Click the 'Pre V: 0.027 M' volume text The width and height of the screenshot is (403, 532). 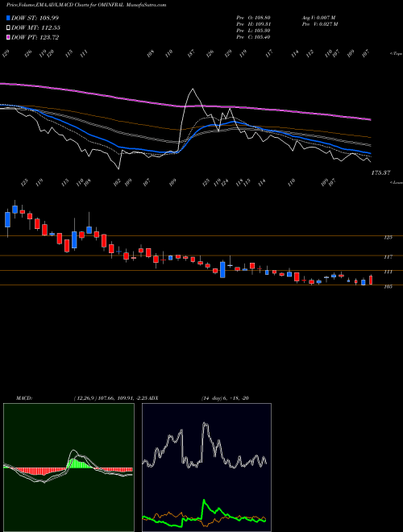tap(319, 24)
